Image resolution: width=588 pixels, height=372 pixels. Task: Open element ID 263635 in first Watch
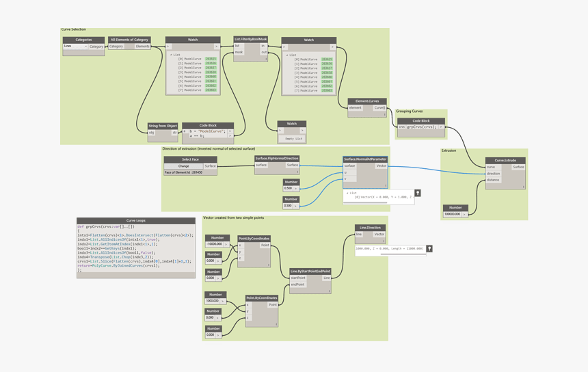(x=211, y=59)
